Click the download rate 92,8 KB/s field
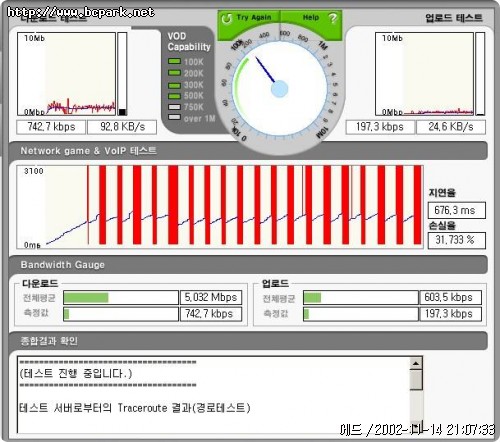500x442 pixels. point(122,127)
